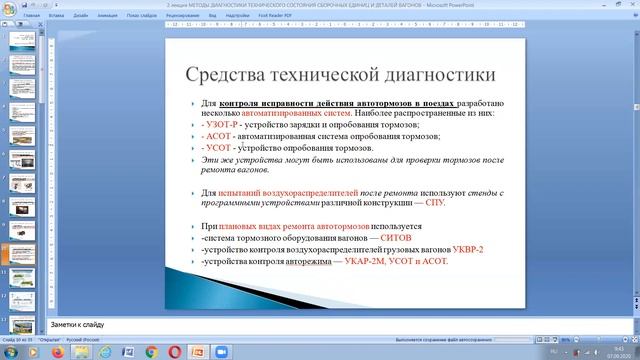Switch to the Slides tab in thumbnail pane
This screenshot has height=360, width=640.
(5, 24)
